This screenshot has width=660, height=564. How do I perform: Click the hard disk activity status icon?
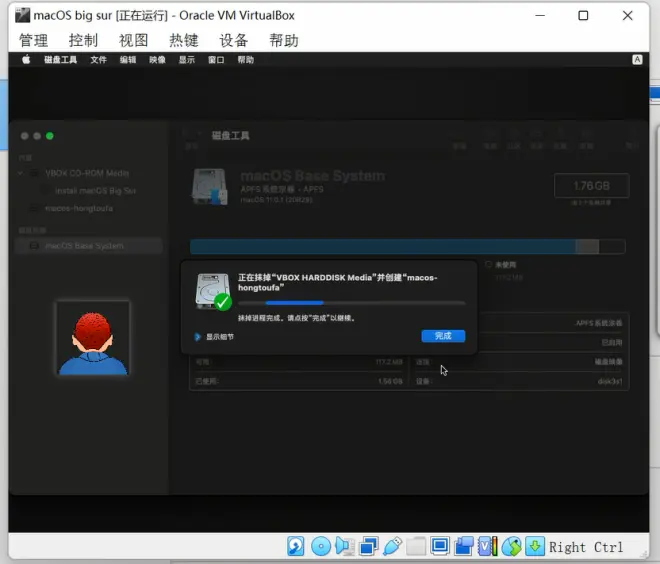coord(296,546)
